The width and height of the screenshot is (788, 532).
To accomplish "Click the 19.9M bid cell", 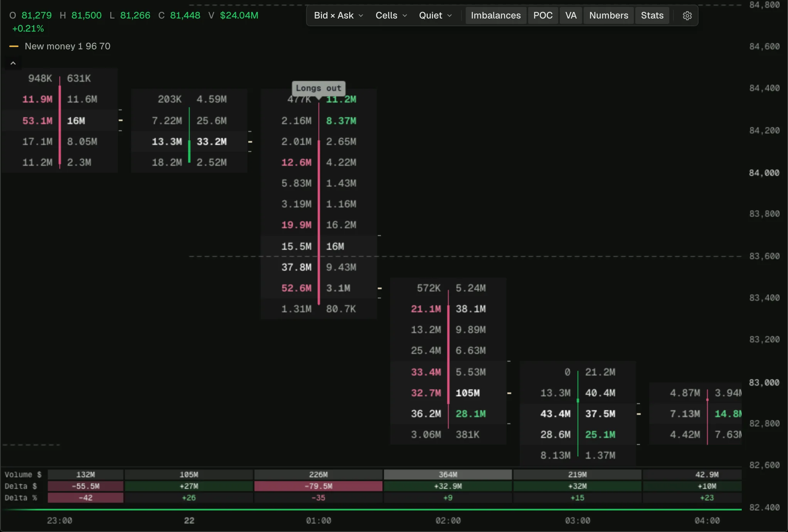I will (296, 225).
